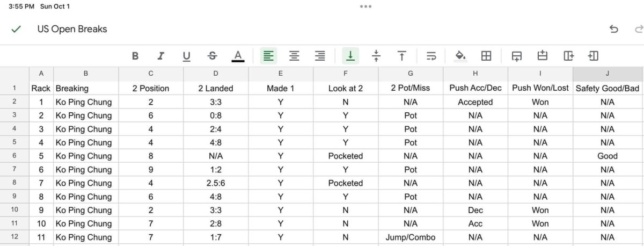Insert a row below
644x246 pixels.
click(x=517, y=56)
